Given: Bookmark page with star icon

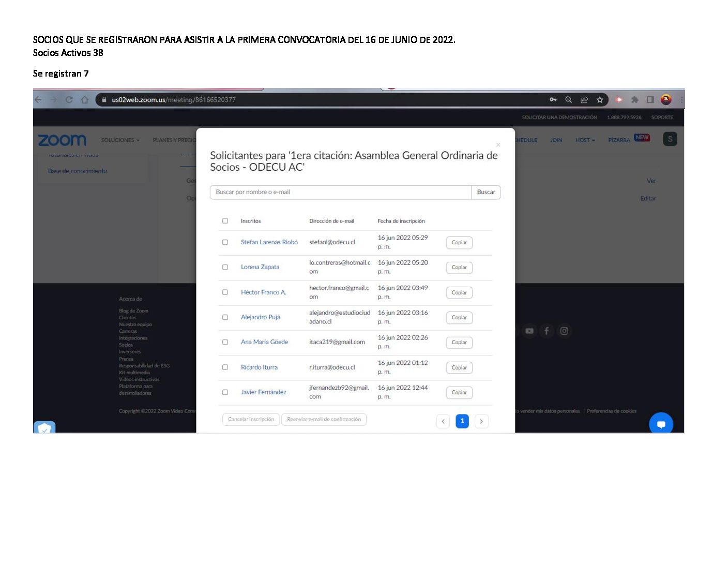Looking at the screenshot, I should coord(600,100).
